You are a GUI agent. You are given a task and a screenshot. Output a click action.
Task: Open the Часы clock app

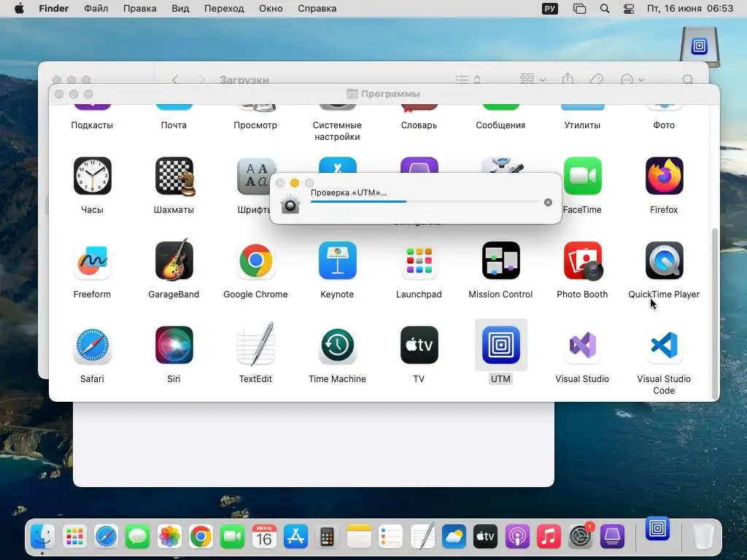(x=92, y=176)
